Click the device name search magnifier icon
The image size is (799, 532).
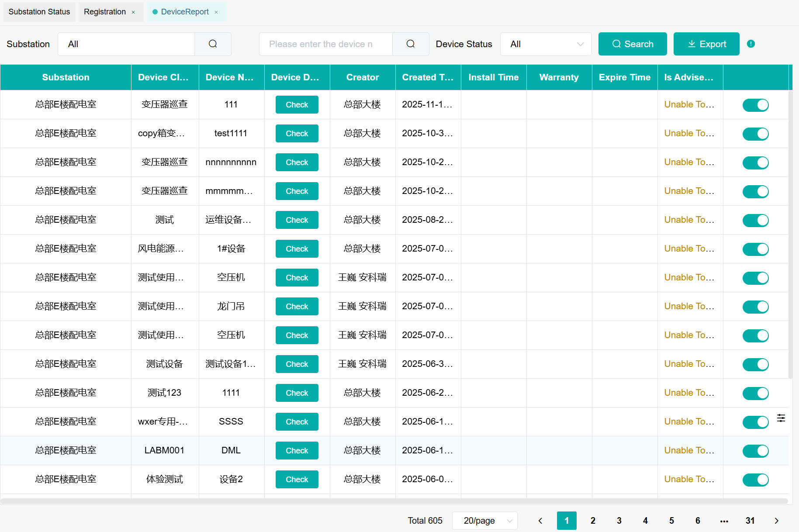tap(410, 44)
